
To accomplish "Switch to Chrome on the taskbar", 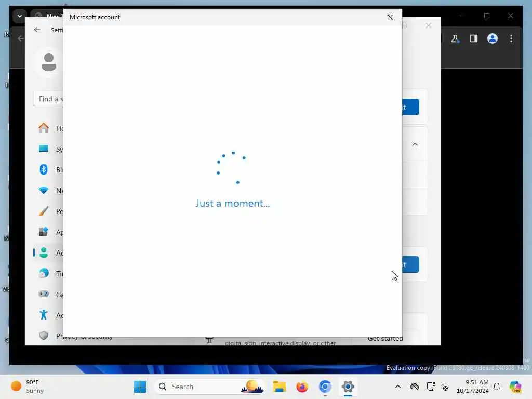I will tap(325, 387).
